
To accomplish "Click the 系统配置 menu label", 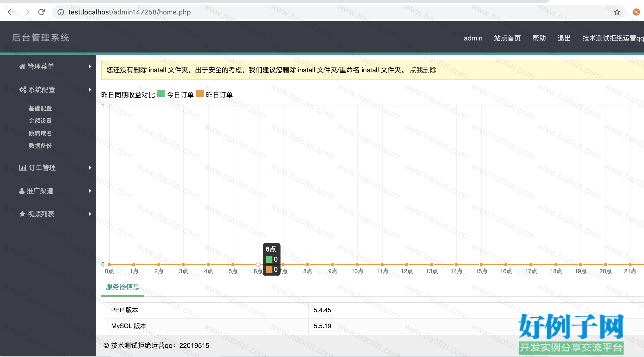I will point(42,90).
